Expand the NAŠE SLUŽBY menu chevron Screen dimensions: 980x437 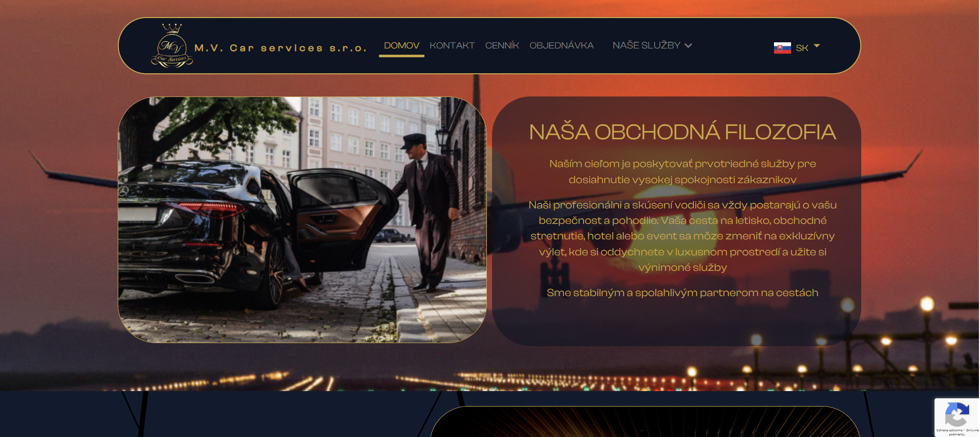pos(688,45)
